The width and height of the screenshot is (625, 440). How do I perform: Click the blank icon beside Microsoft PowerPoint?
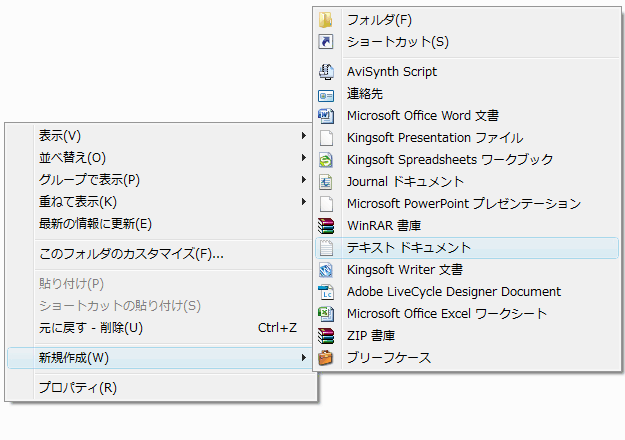coord(326,204)
